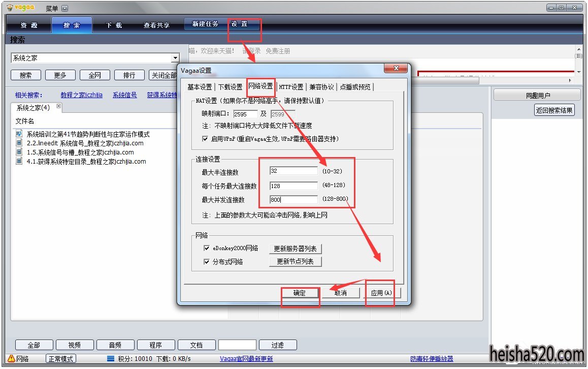Open related search link 教程之家jczhijia
The height and width of the screenshot is (369, 588).
[81, 95]
